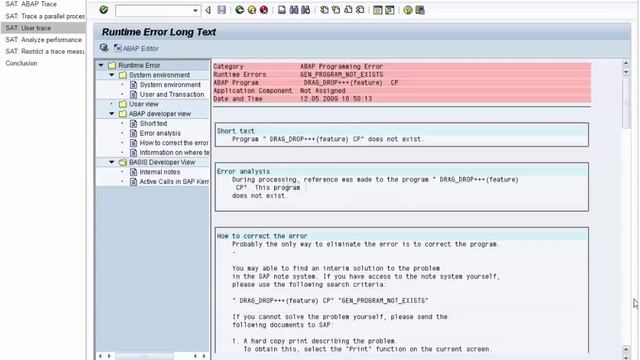640x360 pixels.
Task: Click the GEN_PROGRAM_NOT_EXISTS runtime error value
Action: [342, 74]
